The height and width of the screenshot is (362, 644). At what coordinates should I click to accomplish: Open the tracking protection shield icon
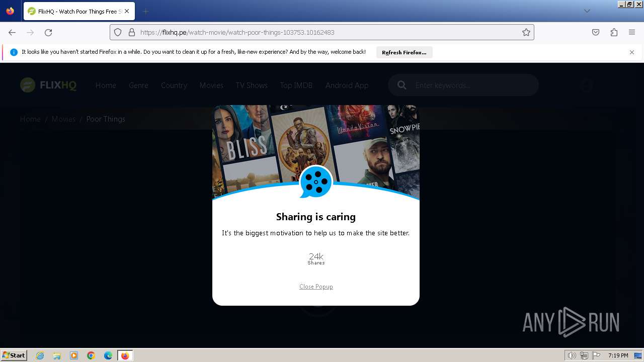coord(118,32)
